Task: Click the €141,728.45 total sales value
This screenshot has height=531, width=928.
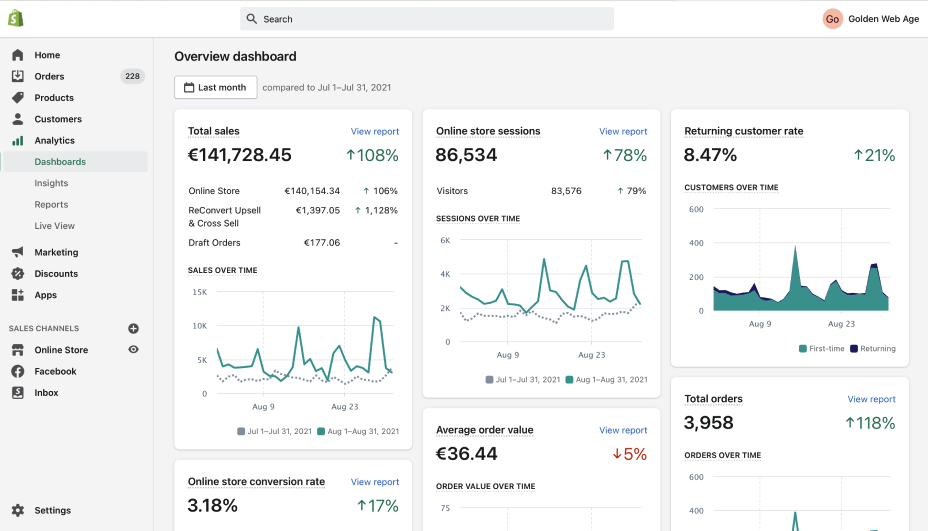Action: (x=240, y=155)
